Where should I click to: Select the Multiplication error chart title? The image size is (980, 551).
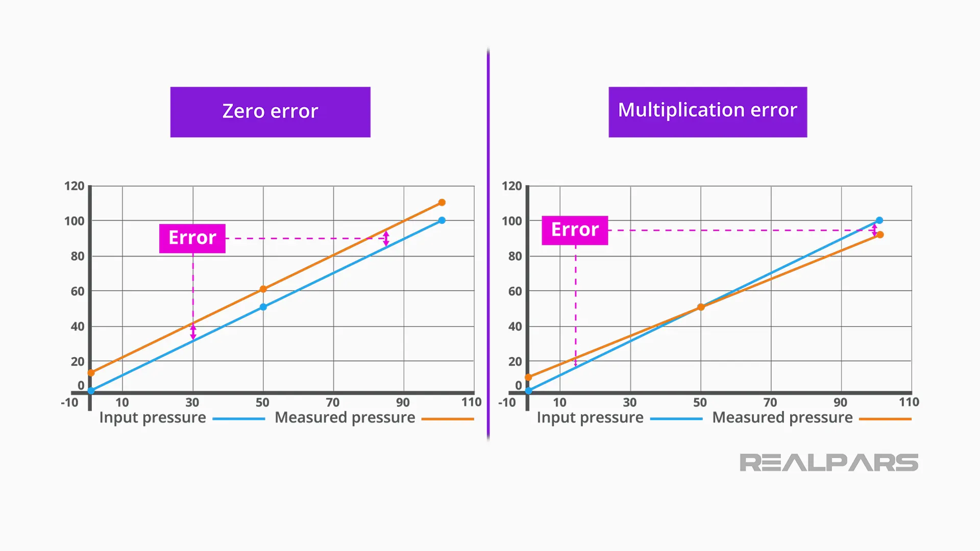[x=706, y=109]
